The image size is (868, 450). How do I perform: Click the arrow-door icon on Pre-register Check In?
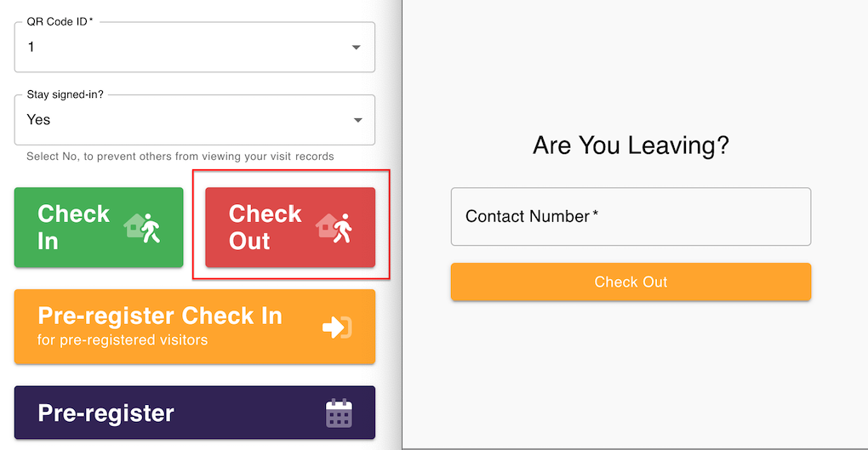click(x=337, y=327)
